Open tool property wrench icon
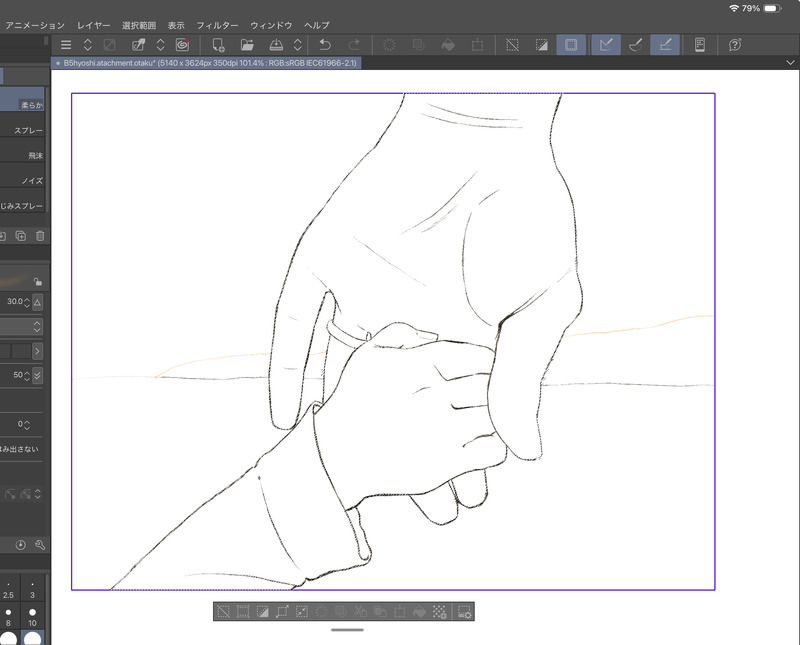The image size is (800, 645). (x=40, y=545)
